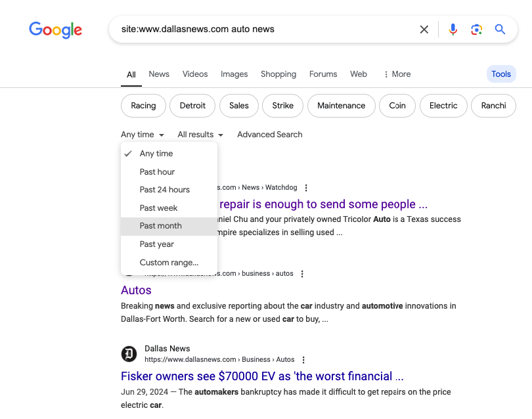Image resolution: width=532 pixels, height=419 pixels.
Task: Clear the search box with X icon
Action: (424, 30)
